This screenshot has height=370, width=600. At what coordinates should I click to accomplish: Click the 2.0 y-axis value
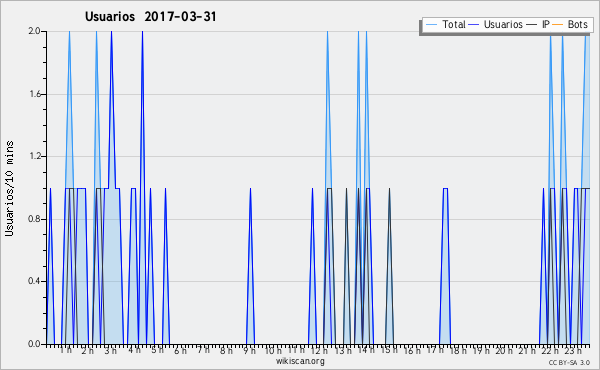tap(34, 31)
